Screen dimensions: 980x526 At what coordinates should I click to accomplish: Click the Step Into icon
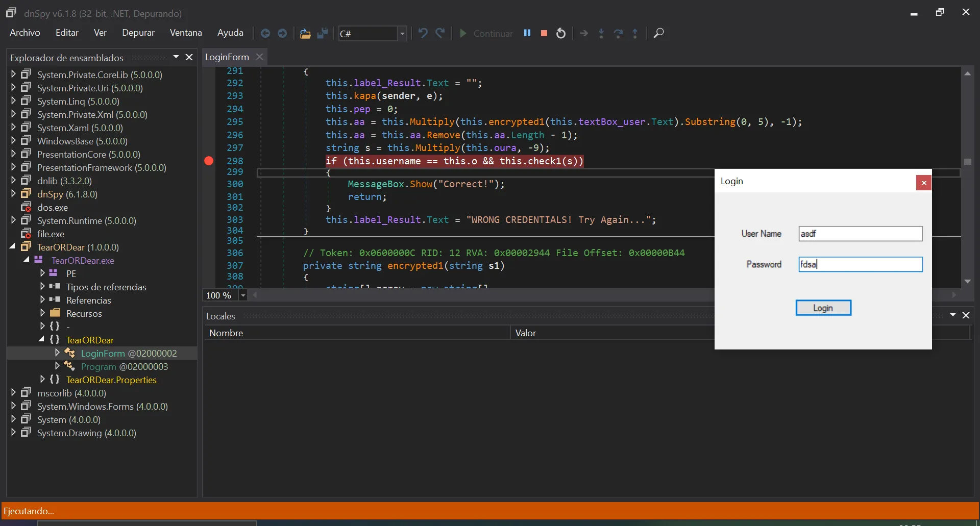pos(601,33)
